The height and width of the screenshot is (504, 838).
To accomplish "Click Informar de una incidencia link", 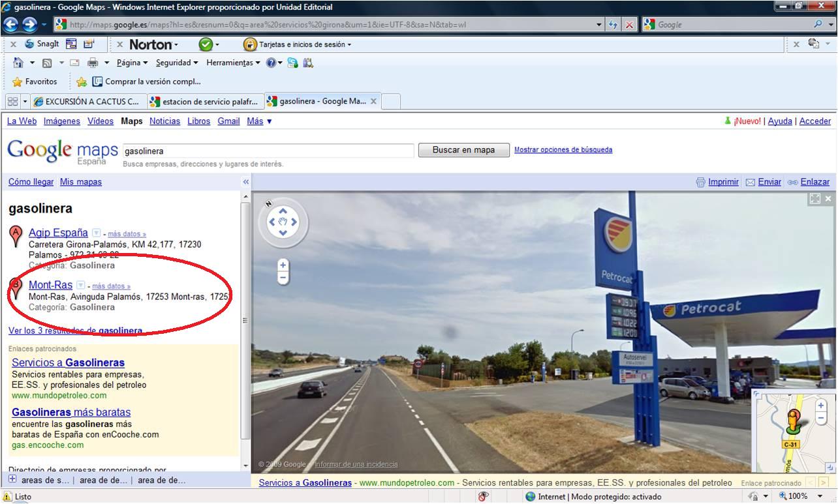I will 356,464.
